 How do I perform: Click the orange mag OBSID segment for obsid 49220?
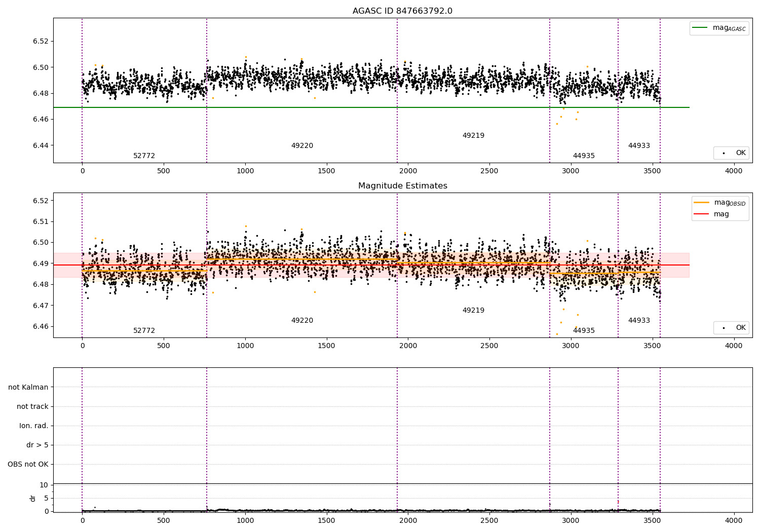(302, 259)
